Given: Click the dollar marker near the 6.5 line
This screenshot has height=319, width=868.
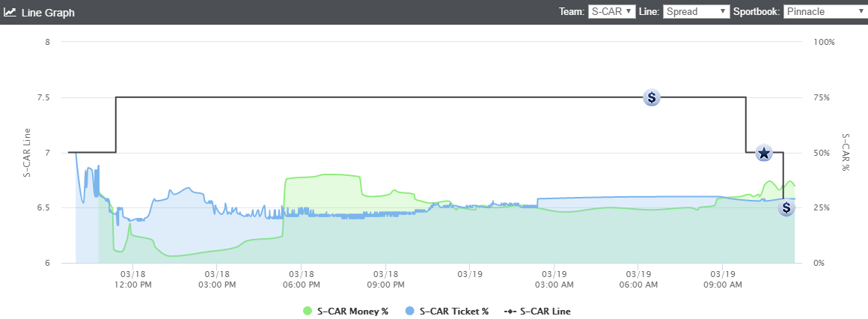Looking at the screenshot, I should pos(786,207).
